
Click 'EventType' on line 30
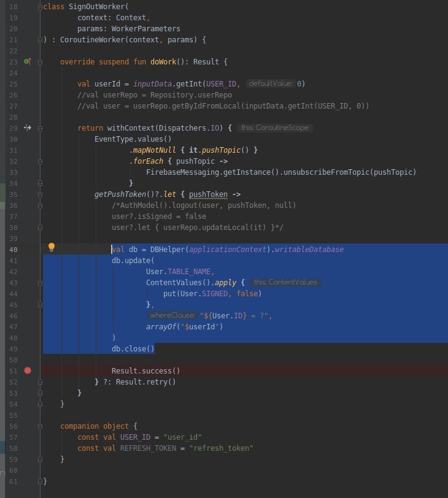click(x=114, y=139)
